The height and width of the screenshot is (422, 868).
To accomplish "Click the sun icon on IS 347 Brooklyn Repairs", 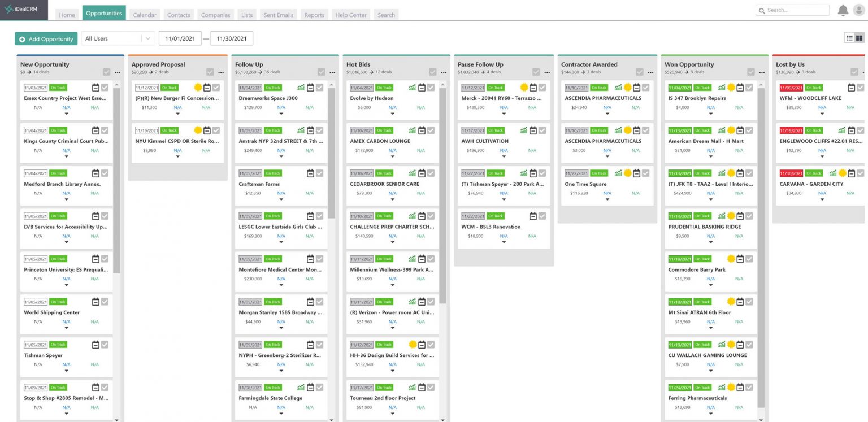I will (730, 88).
